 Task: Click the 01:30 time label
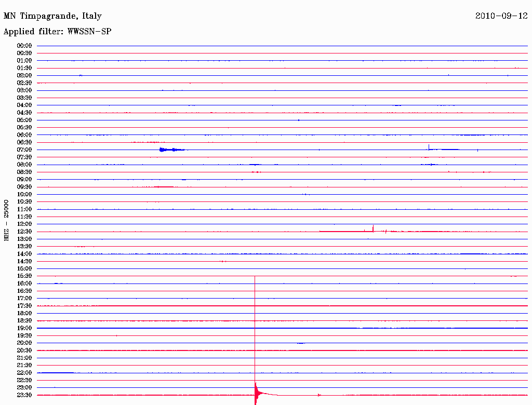click(x=24, y=68)
